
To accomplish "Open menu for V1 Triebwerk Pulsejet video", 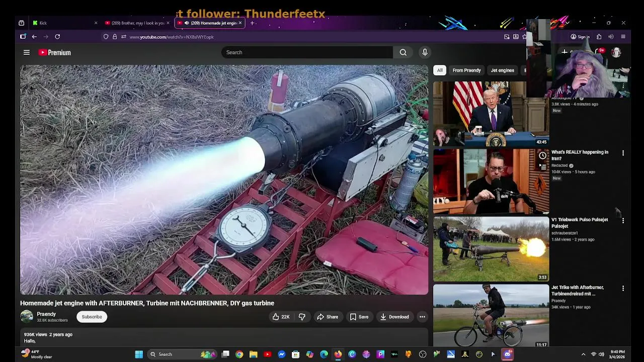I will (x=623, y=220).
